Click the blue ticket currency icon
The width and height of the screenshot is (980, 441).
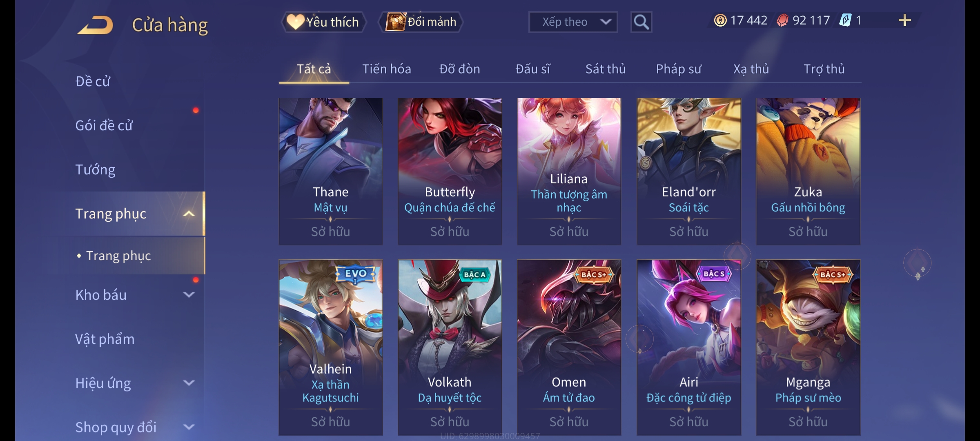pyautogui.click(x=845, y=20)
